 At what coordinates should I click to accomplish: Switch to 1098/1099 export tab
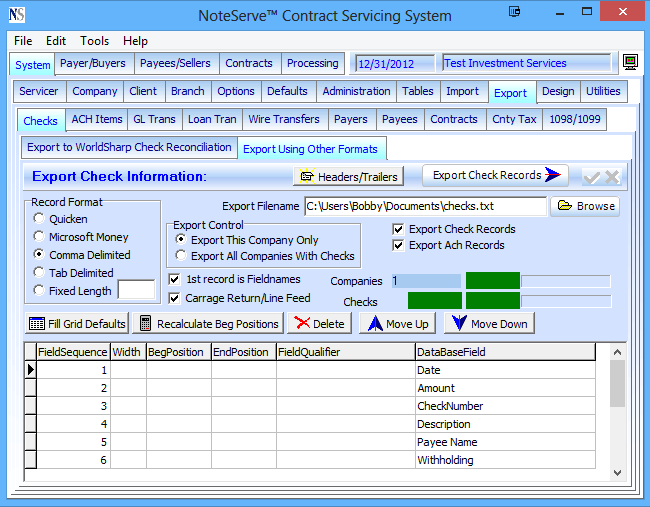click(x=575, y=119)
